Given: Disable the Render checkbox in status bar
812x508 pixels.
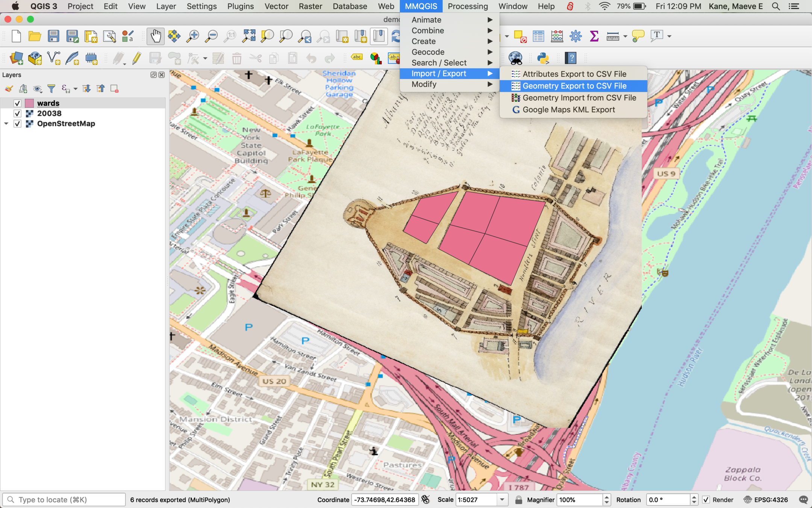Looking at the screenshot, I should coord(706,500).
